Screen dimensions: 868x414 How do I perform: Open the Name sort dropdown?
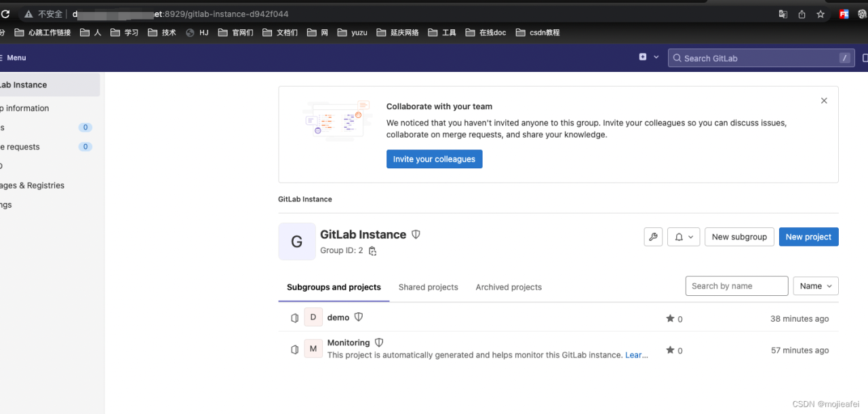point(816,286)
